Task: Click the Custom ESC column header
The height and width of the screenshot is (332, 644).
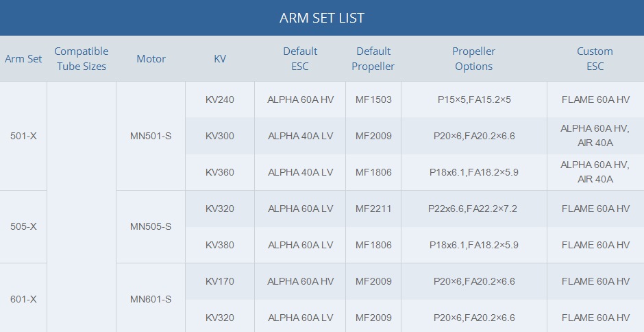Action: pyautogui.click(x=595, y=59)
